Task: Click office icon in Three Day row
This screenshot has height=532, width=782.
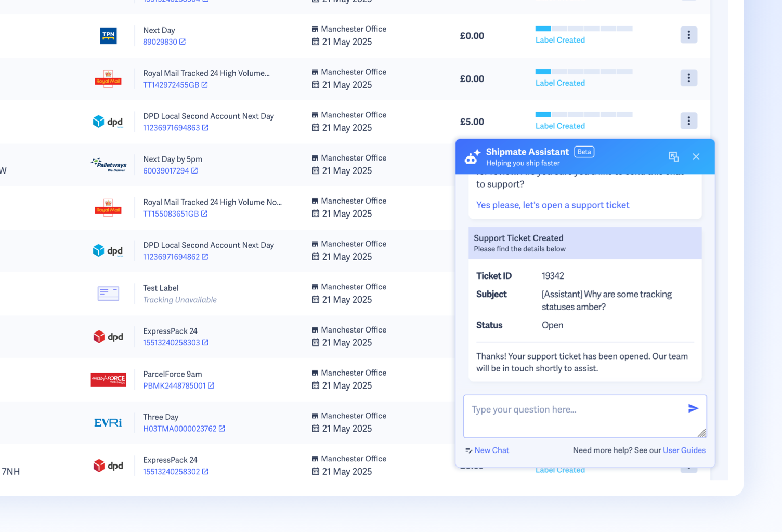Action: coord(315,416)
